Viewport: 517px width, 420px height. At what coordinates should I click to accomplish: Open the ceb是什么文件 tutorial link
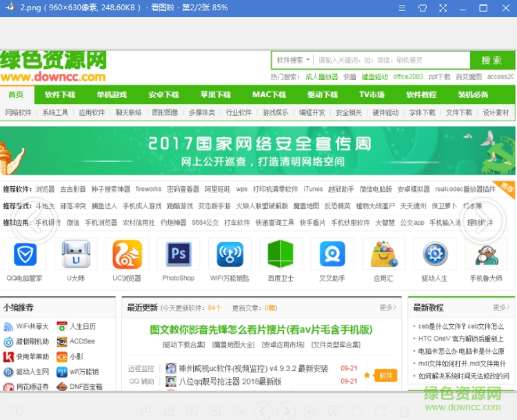coord(461,326)
